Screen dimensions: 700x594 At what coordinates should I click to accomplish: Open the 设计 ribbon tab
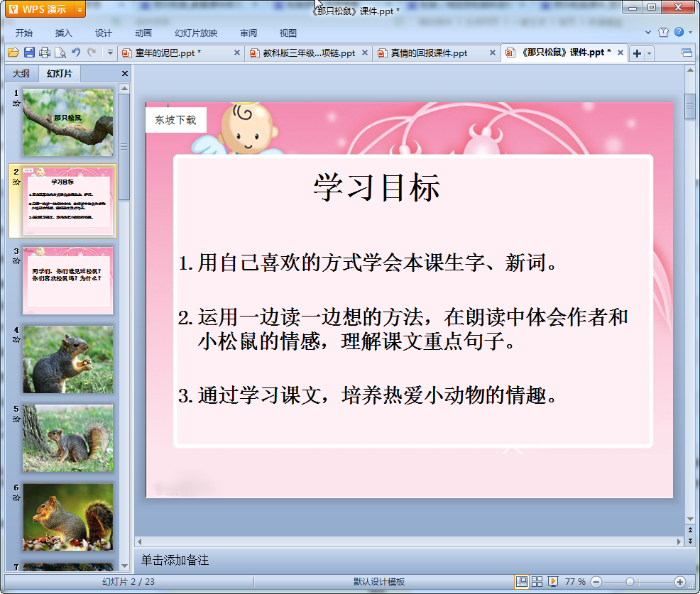103,33
